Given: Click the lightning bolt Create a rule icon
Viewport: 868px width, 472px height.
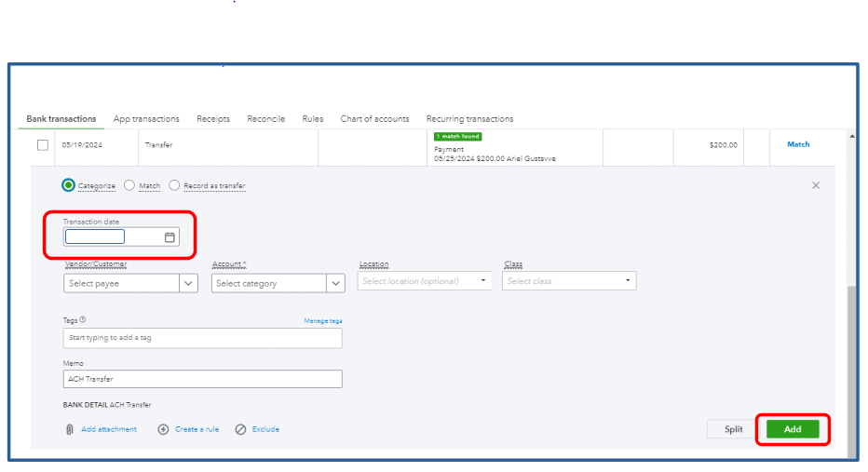Looking at the screenshot, I should coord(163,429).
